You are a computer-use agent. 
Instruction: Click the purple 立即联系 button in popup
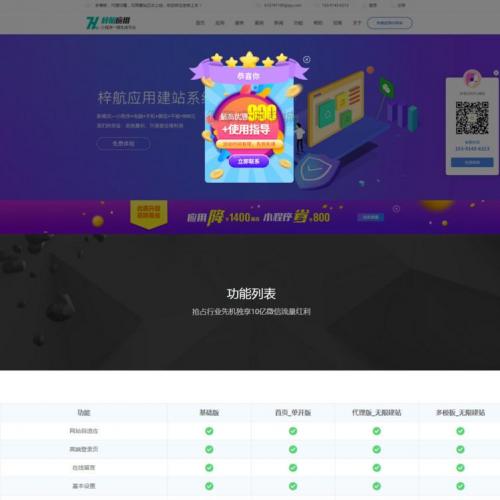point(249,161)
